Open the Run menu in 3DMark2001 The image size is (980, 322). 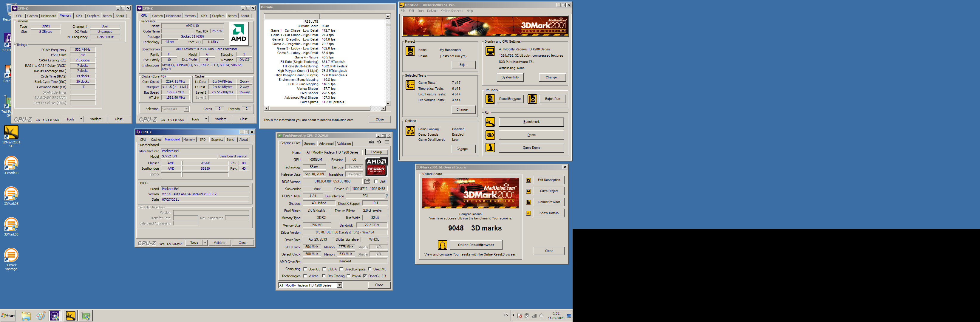coord(421,11)
